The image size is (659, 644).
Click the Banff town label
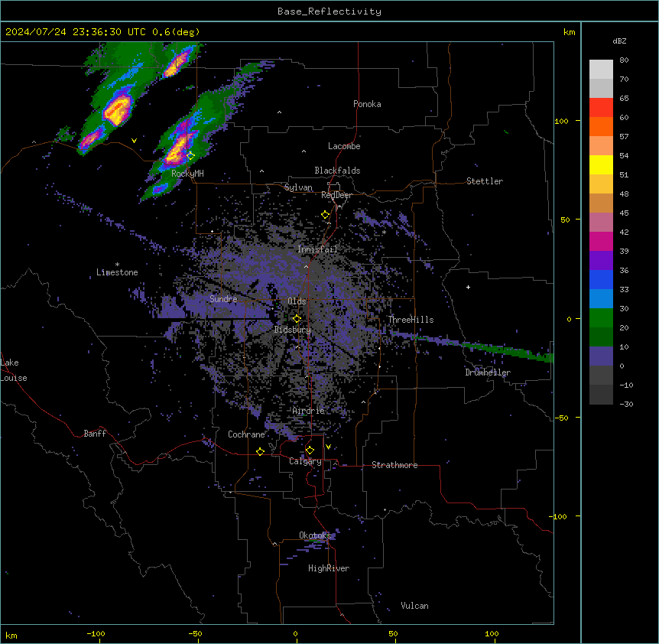pyautogui.click(x=95, y=434)
